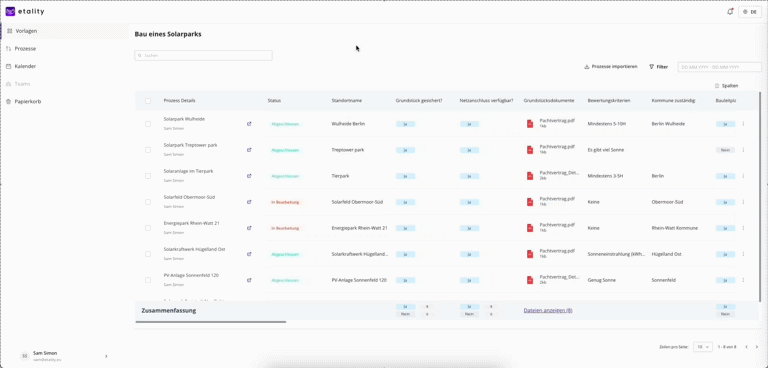
Task: Open PV-Anlage Sonnenfeld 120 external link icon
Action: coord(249,280)
